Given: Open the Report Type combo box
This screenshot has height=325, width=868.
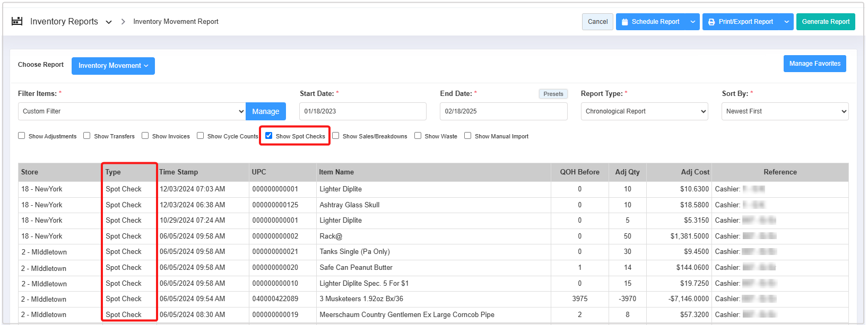Looking at the screenshot, I should [644, 111].
